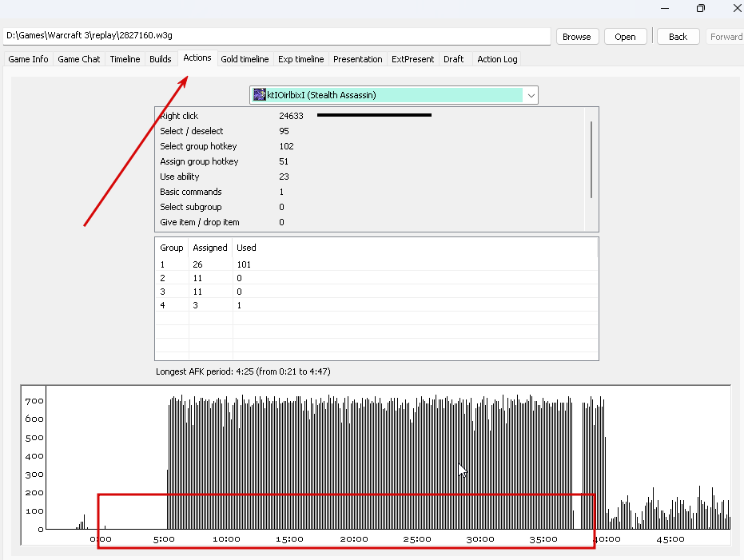Click the action list vertical scrollbar

coord(591,159)
